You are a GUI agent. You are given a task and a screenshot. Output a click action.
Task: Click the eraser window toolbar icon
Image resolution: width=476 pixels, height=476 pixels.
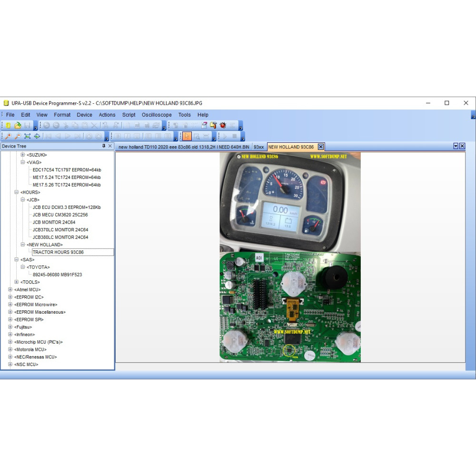204,125
